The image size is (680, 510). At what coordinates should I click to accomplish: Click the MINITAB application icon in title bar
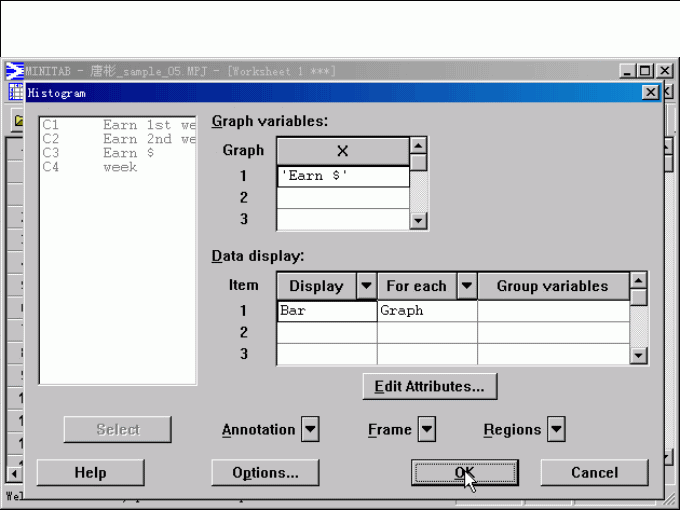tap(15, 71)
